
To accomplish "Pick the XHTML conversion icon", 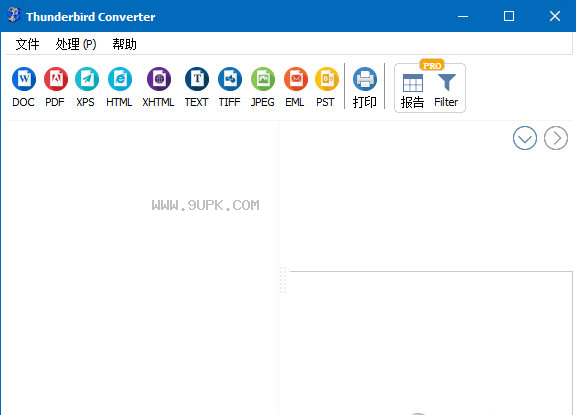I will [x=158, y=87].
